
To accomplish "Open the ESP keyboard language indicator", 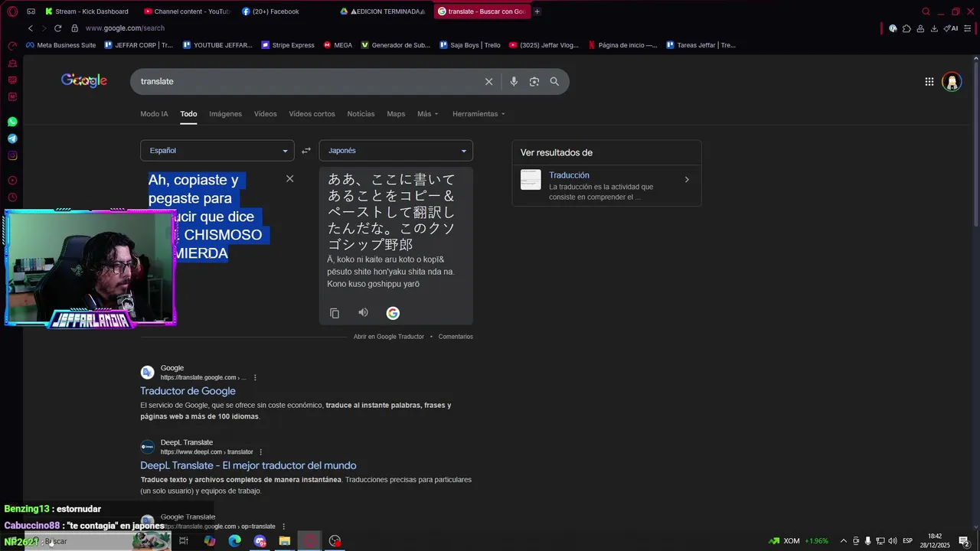I will pyautogui.click(x=908, y=541).
